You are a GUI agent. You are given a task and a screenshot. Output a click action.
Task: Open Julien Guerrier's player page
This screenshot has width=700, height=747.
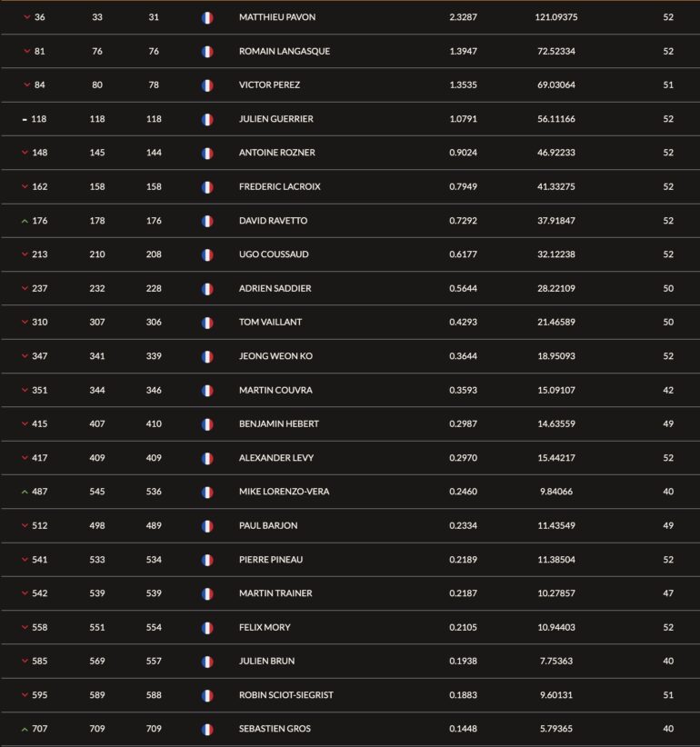click(275, 119)
